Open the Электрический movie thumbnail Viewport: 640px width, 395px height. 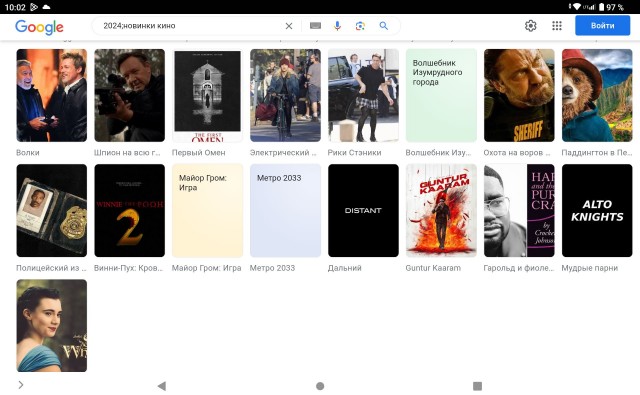click(285, 95)
